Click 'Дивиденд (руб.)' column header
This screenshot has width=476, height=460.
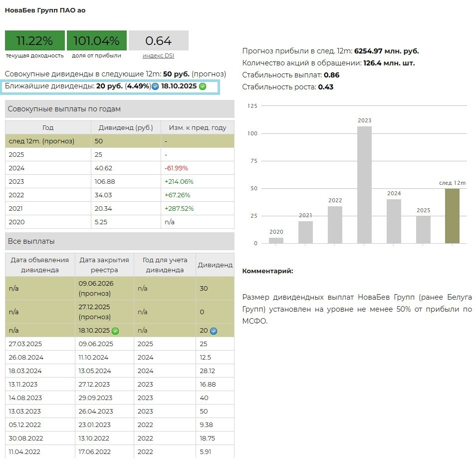(x=126, y=127)
